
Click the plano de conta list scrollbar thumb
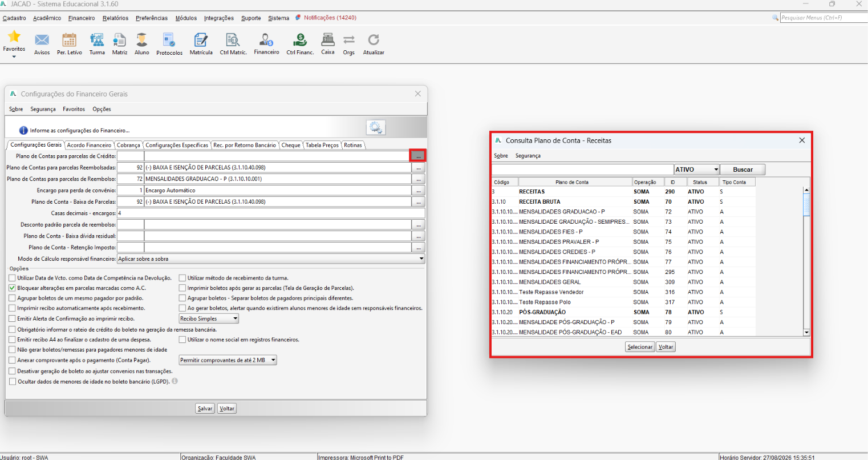[x=806, y=204]
